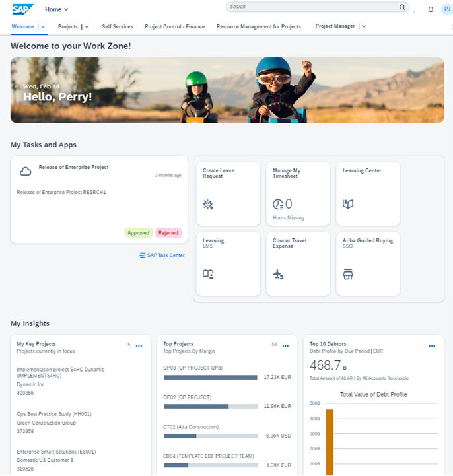
Task: Click 'Green Construction Group' text
Action: pos(46,423)
